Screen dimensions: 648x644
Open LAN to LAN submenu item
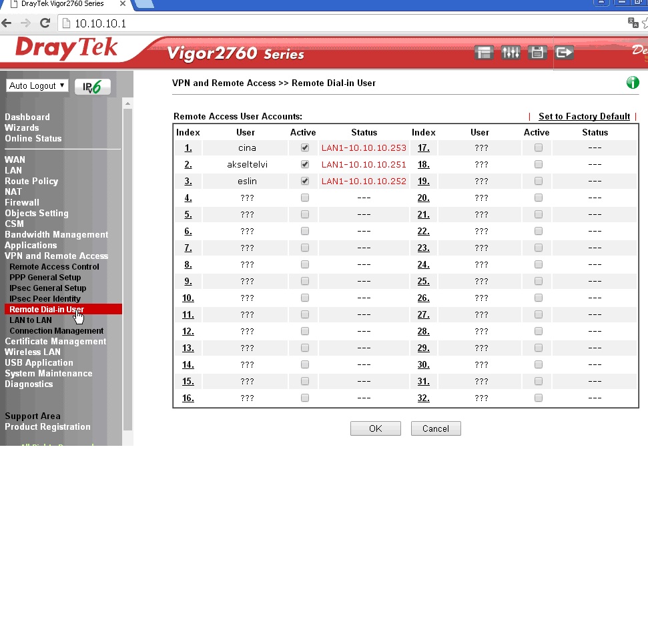pos(31,320)
